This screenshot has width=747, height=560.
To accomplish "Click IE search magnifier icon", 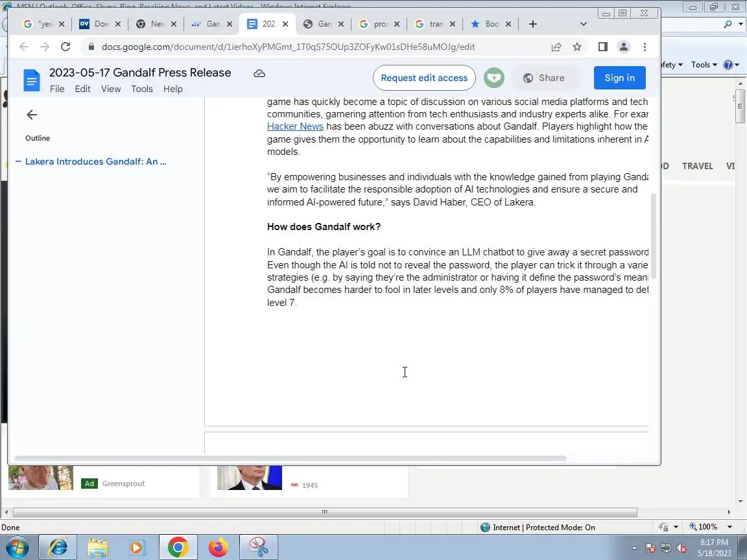I will 728,24.
